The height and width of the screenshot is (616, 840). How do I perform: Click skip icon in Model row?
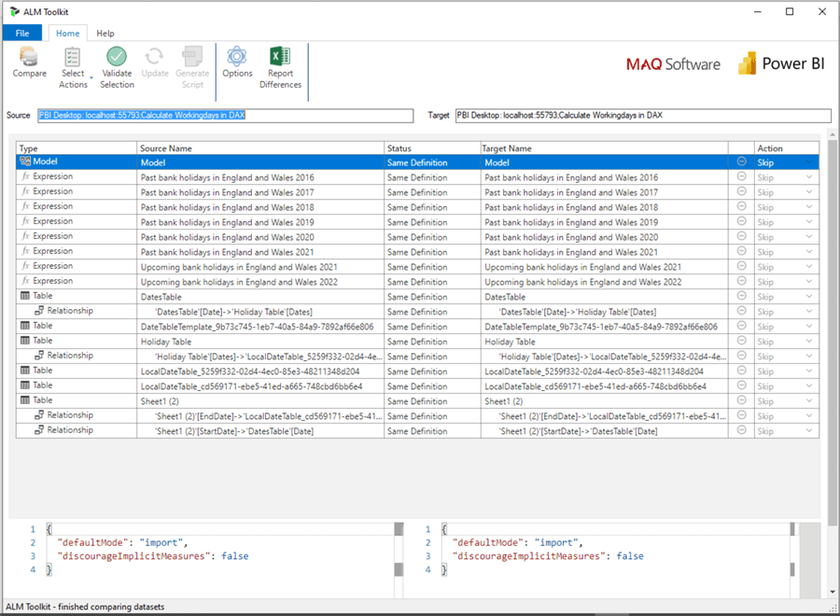741,161
